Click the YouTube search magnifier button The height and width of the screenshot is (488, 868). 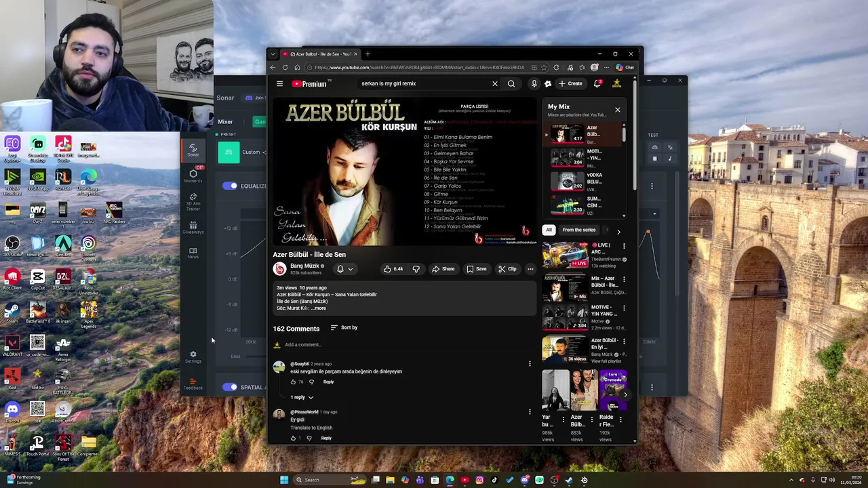pyautogui.click(x=511, y=83)
